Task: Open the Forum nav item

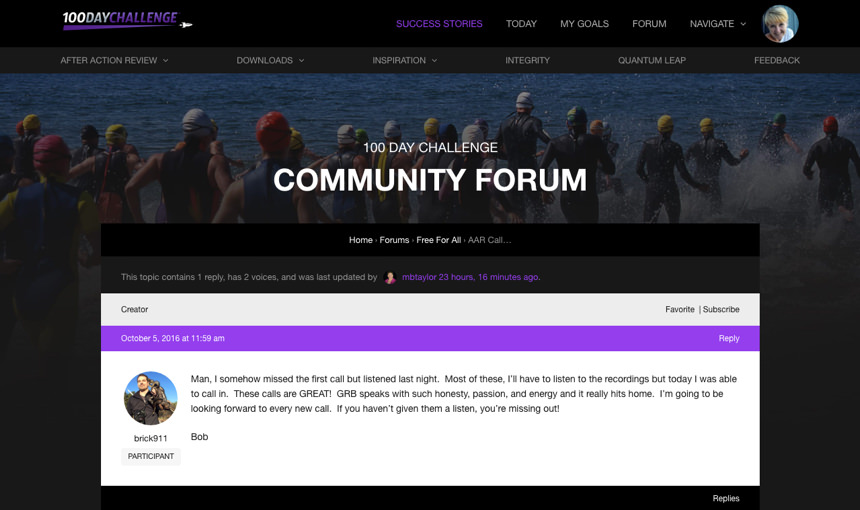Action: 649,24
